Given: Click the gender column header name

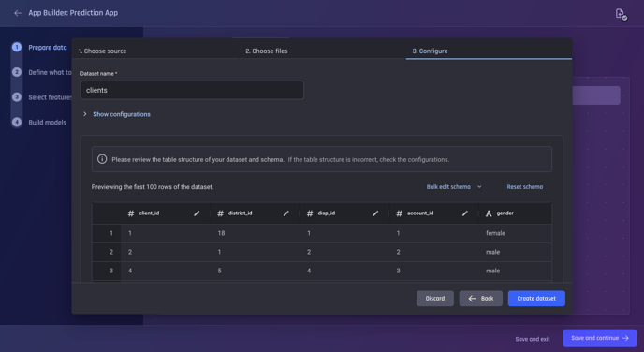Looking at the screenshot, I should (505, 213).
